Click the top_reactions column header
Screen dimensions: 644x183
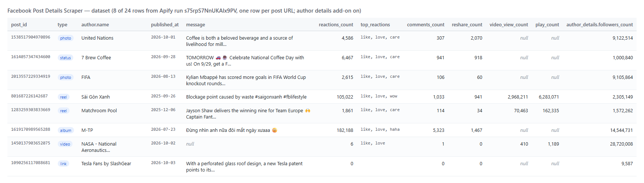pos(375,25)
